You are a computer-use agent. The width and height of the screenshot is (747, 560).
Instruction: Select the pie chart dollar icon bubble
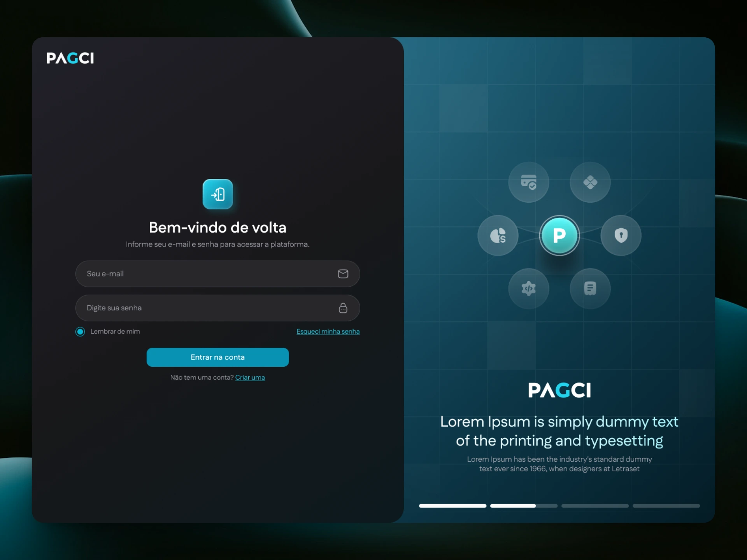[498, 235]
